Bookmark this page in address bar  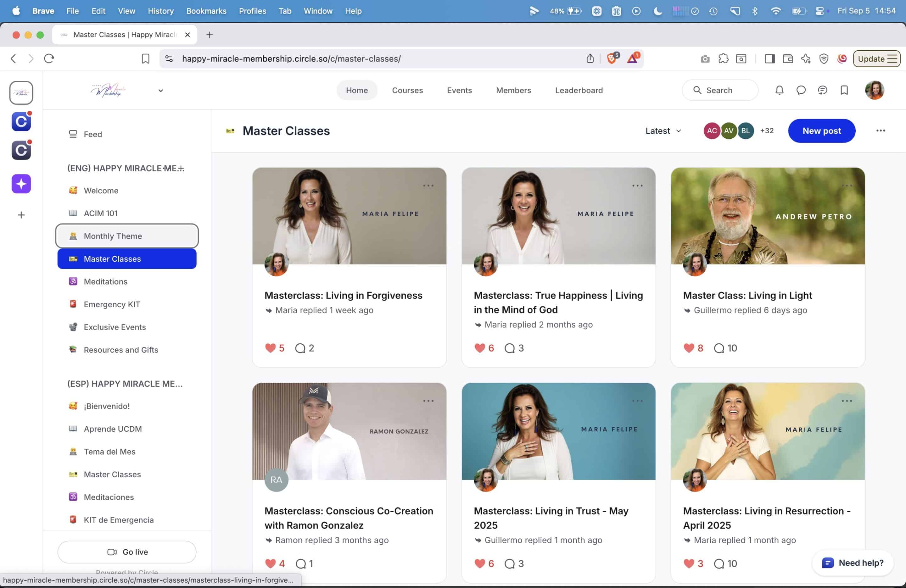click(x=145, y=58)
